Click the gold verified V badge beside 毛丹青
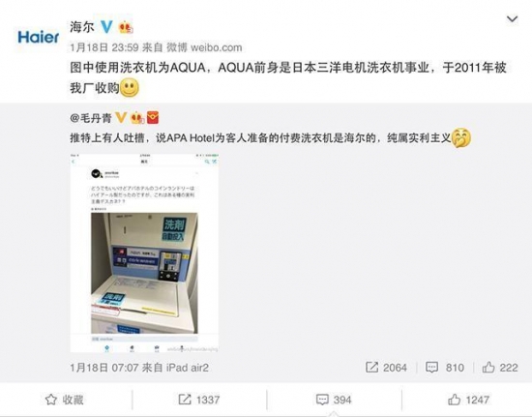Viewport: 532px width, 417px height. click(121, 118)
